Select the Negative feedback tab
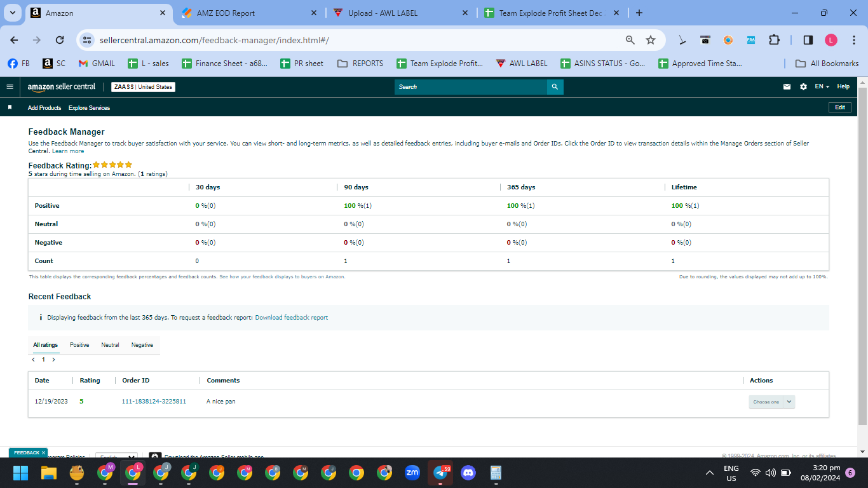This screenshot has height=488, width=868. tap(142, 345)
